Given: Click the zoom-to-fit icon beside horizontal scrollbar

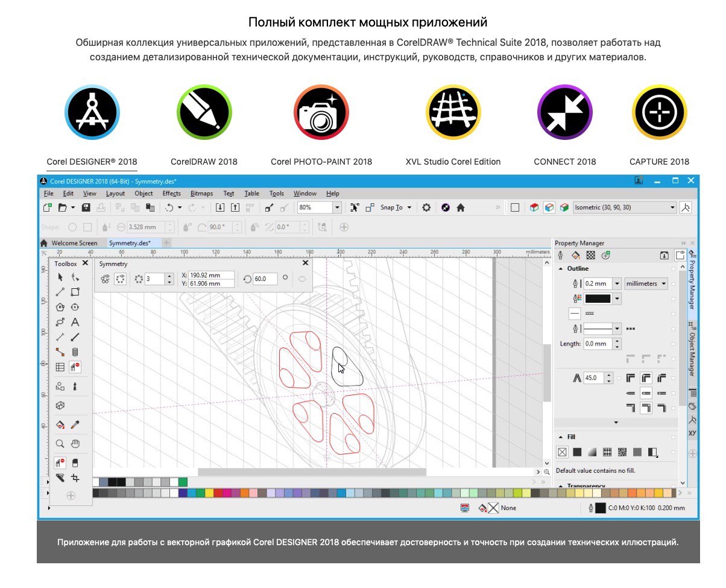Looking at the screenshot, I should pos(546,472).
